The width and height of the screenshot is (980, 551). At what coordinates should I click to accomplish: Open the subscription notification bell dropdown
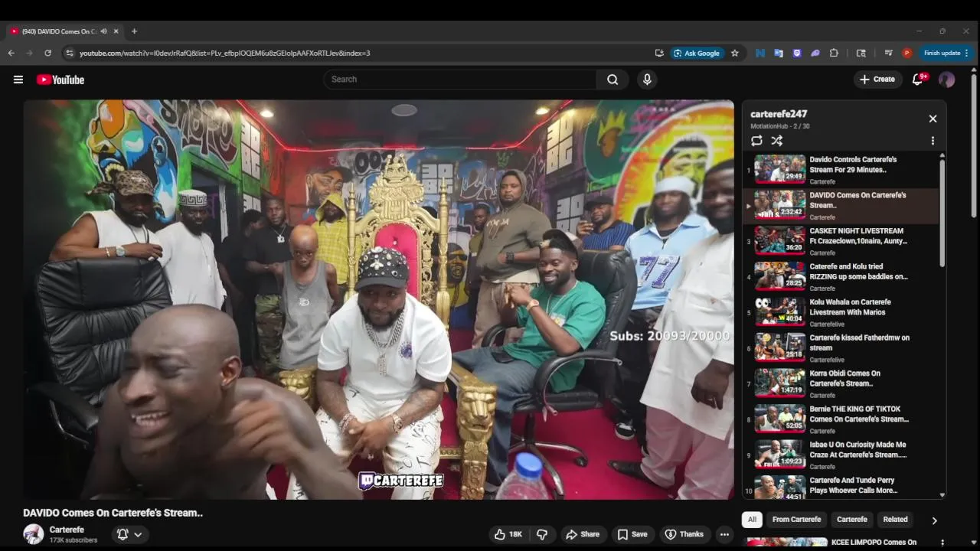[x=129, y=534]
